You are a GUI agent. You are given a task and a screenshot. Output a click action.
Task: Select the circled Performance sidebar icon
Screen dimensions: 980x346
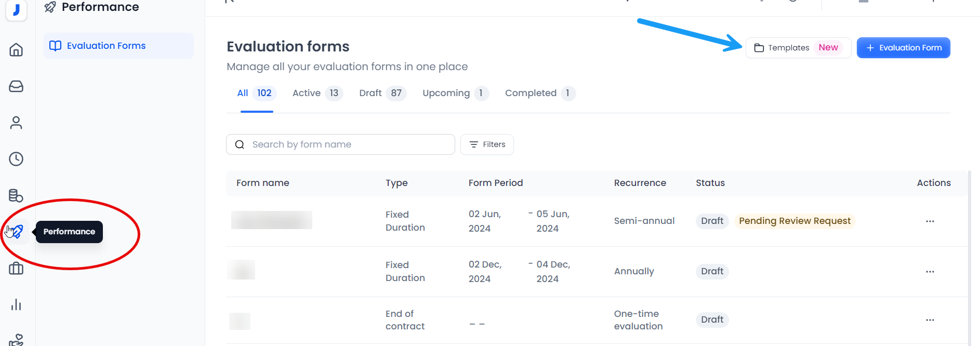pos(18,232)
